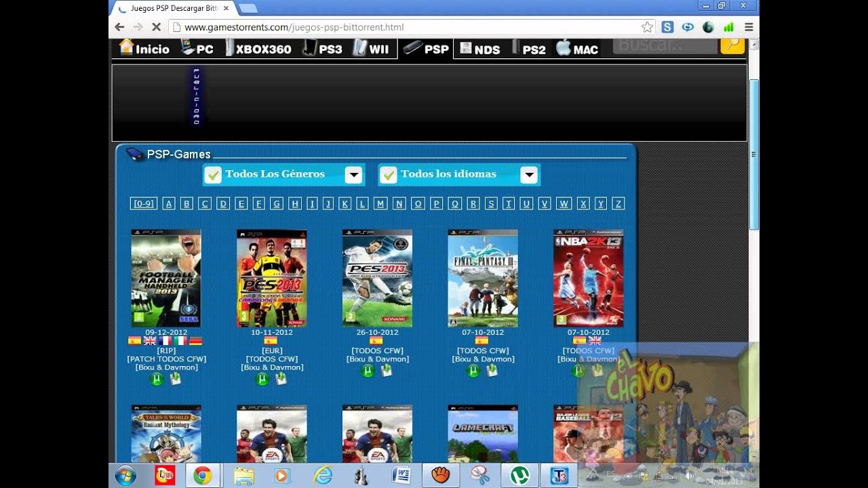Click the green signal bars extension icon
868x488 pixels.
[728, 27]
